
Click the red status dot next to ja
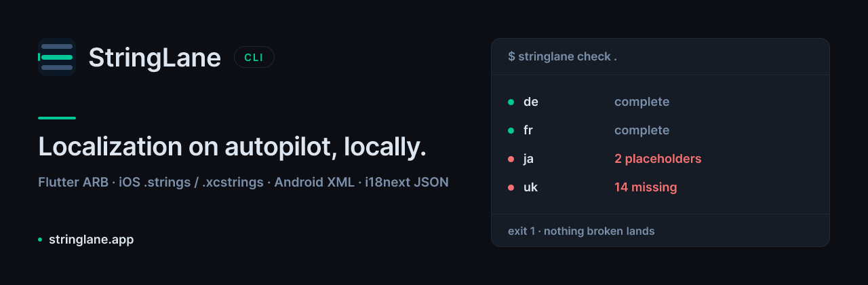[511, 159]
